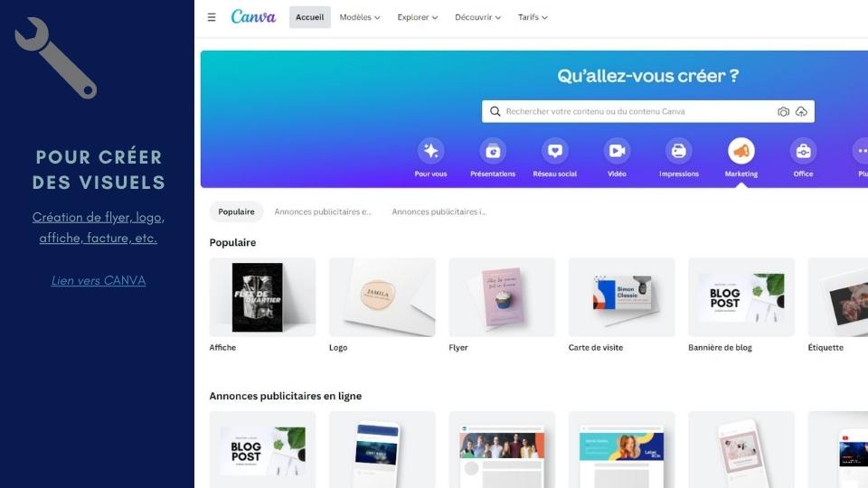Open the Présentations category icon
Viewport: 868px width, 488px height.
click(493, 151)
